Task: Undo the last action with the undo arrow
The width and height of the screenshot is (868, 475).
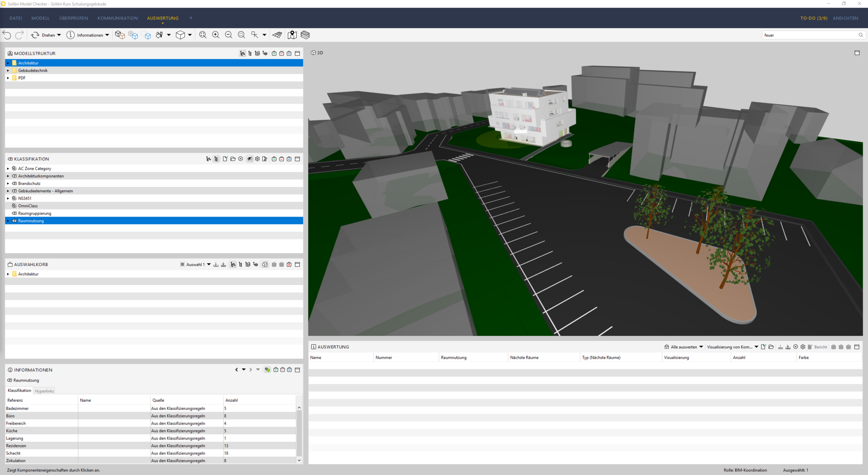Action: [x=7, y=35]
